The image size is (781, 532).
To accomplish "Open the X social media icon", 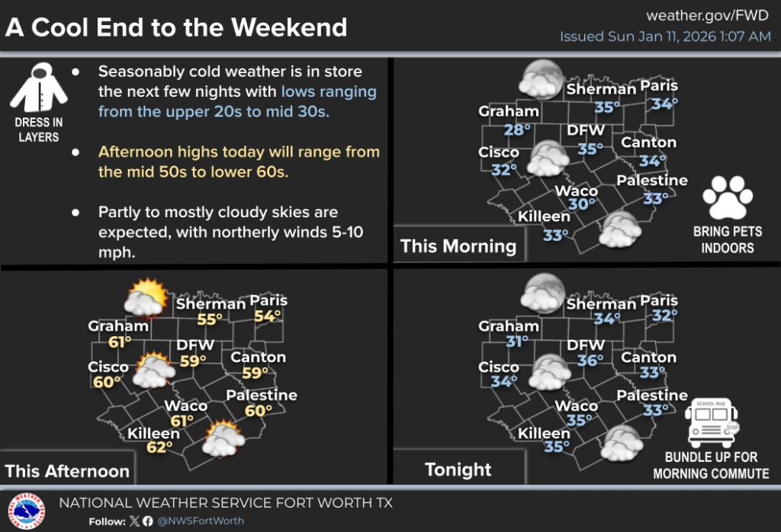I will 135,521.
